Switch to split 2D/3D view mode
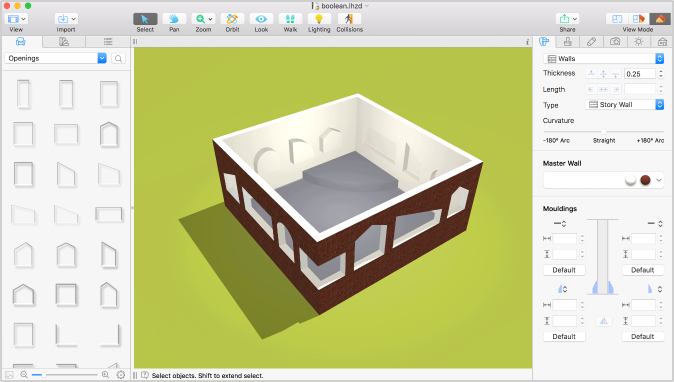 [638, 19]
